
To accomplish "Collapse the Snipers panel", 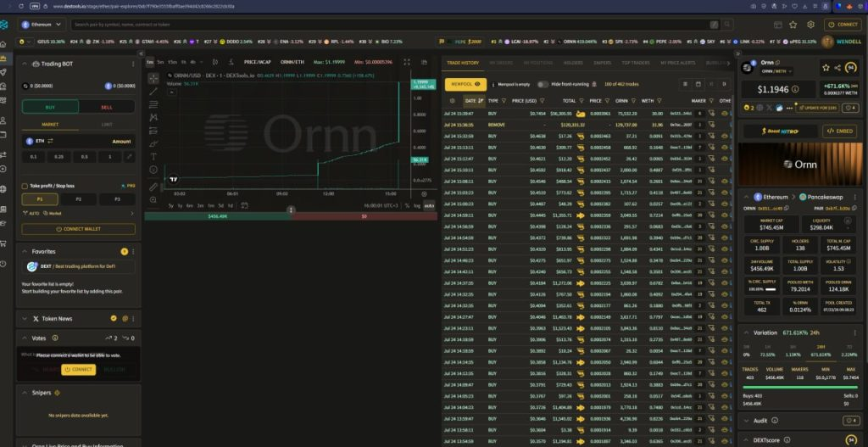I will pyautogui.click(x=25, y=393).
